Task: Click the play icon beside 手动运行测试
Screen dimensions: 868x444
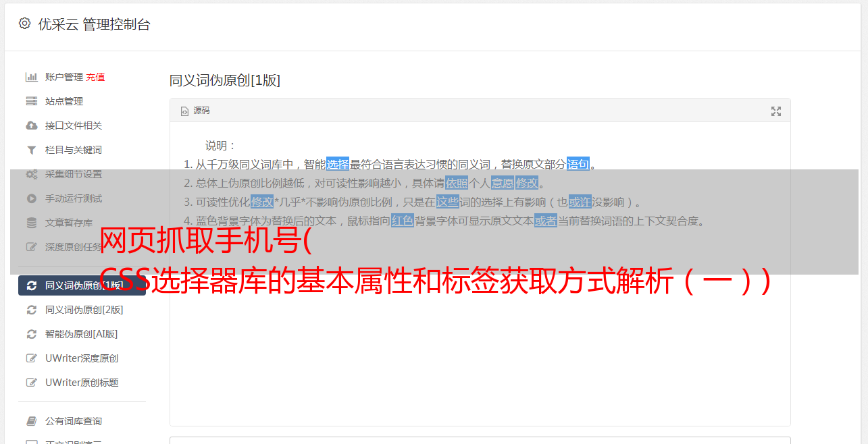Action: pos(31,198)
